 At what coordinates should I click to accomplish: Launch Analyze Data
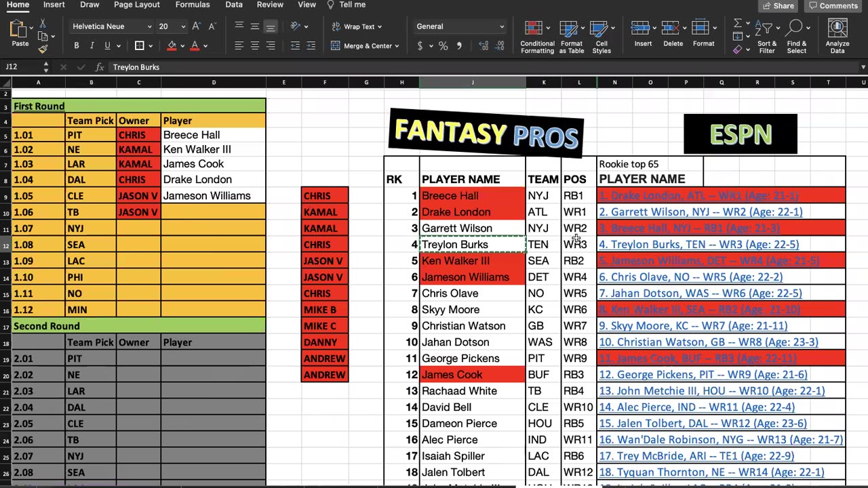pos(837,37)
